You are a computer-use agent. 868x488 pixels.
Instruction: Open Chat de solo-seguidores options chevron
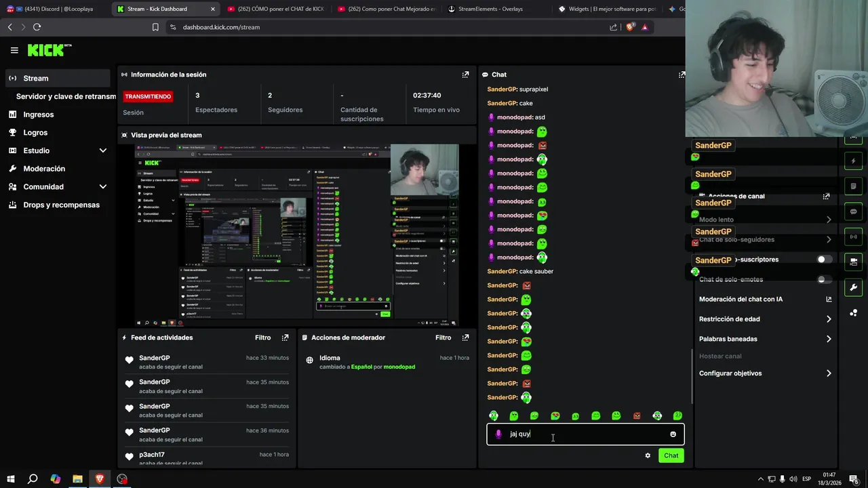coord(829,239)
